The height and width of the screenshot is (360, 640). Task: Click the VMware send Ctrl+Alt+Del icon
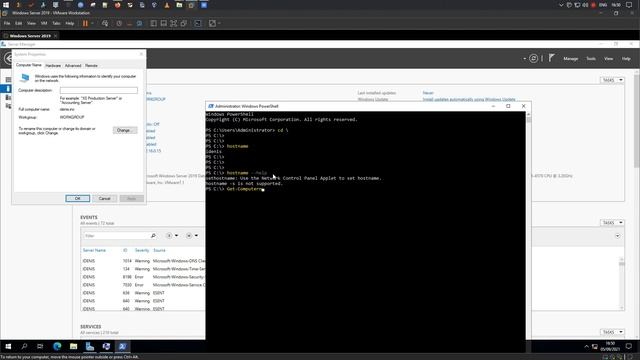105,24
